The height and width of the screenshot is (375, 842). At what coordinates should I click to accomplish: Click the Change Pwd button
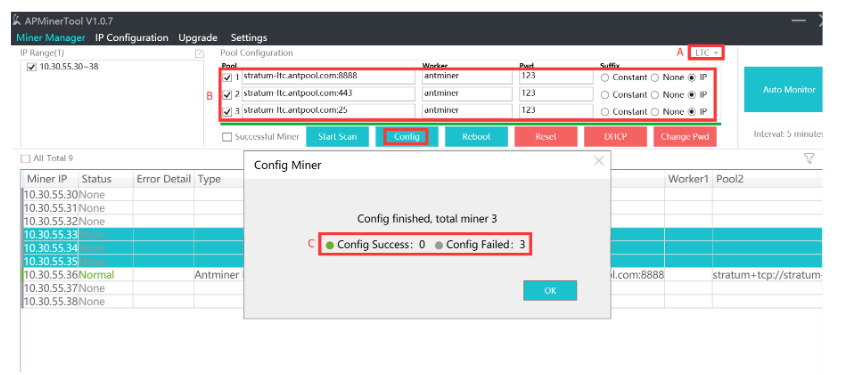click(685, 136)
